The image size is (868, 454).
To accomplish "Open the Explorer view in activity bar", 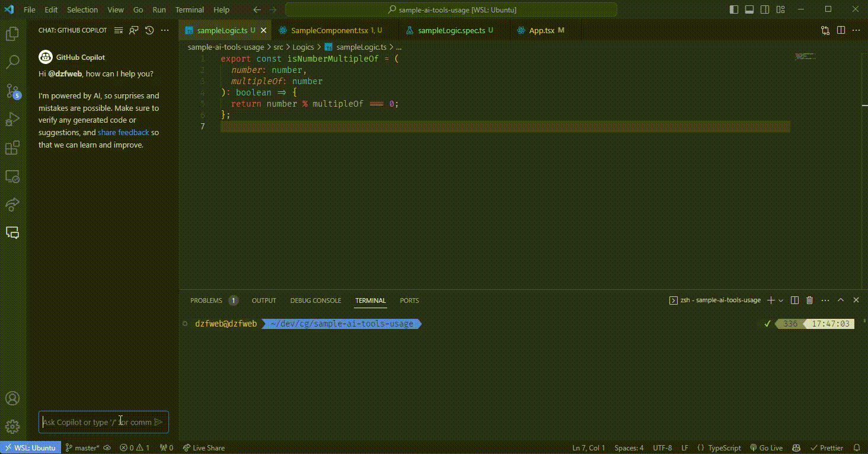I will tap(12, 34).
